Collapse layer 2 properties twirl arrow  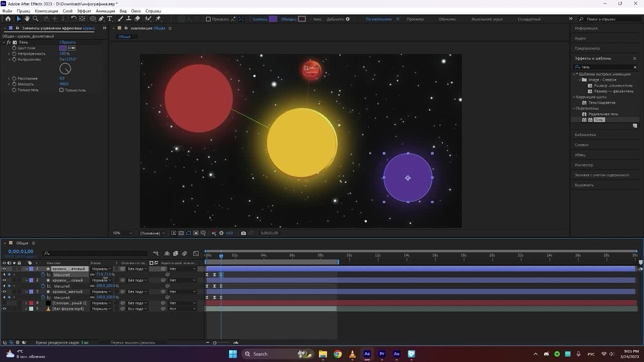(x=26, y=281)
